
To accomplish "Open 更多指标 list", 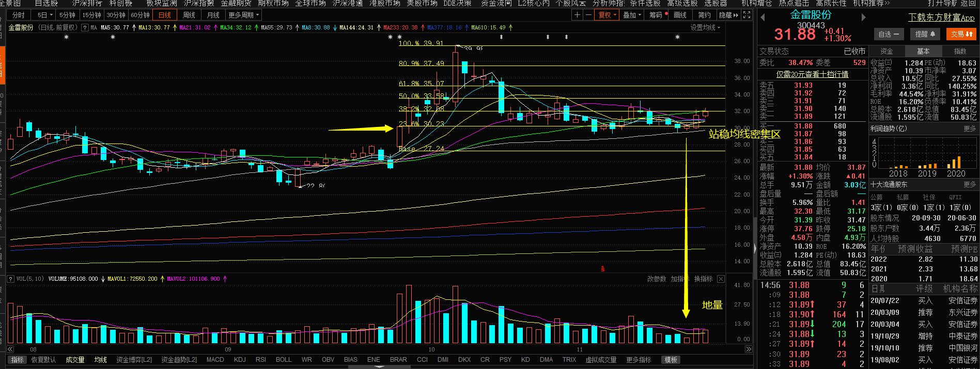I will 639,360.
